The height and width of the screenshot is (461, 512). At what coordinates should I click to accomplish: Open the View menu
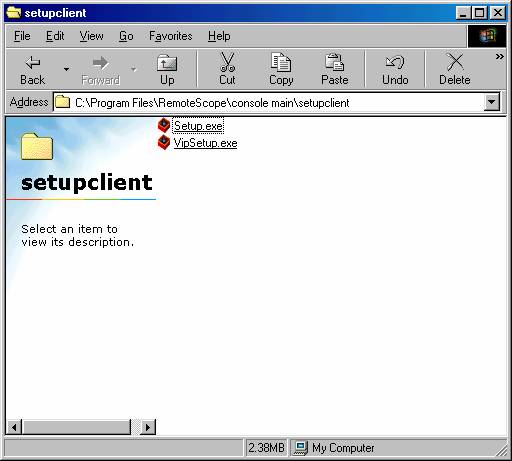[x=91, y=36]
